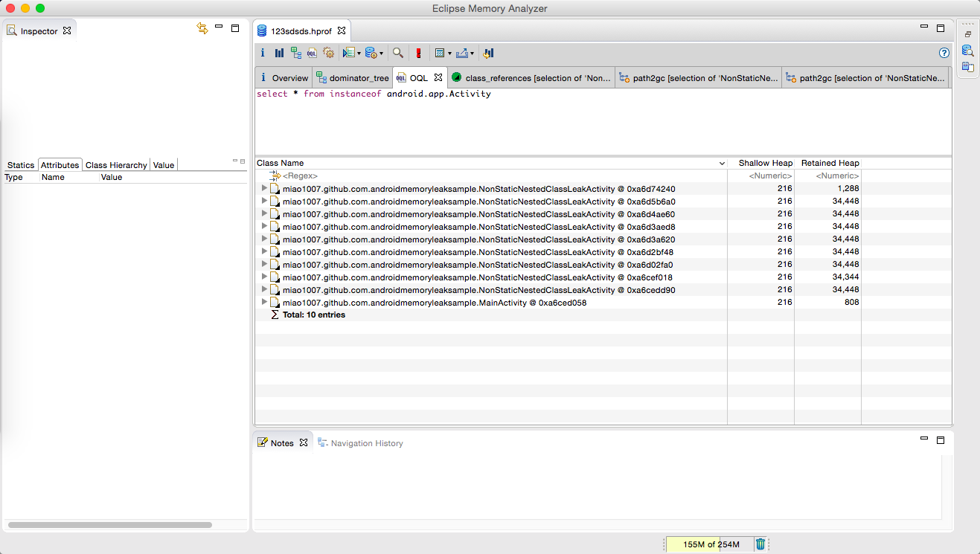980x554 pixels.
Task: Click the red exclamation execute query icon
Action: pyautogui.click(x=418, y=53)
